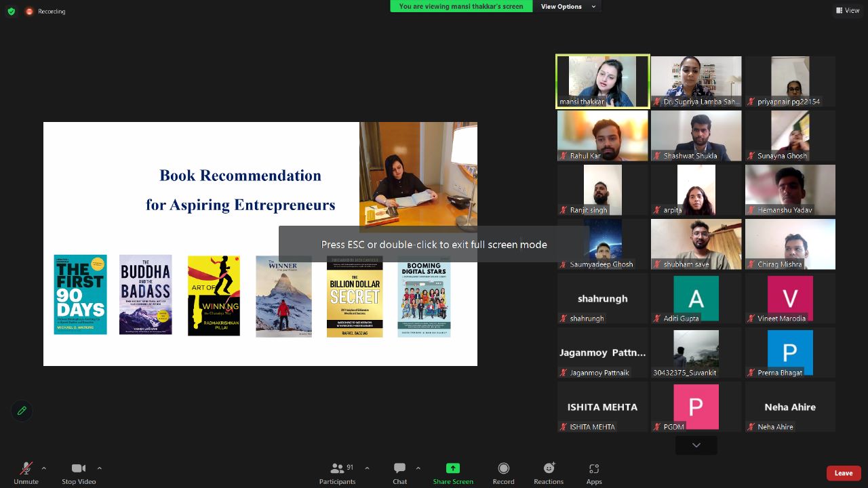The image size is (868, 488).
Task: Click muted mic icon on ISHITA MEHTA tile
Action: 564,427
